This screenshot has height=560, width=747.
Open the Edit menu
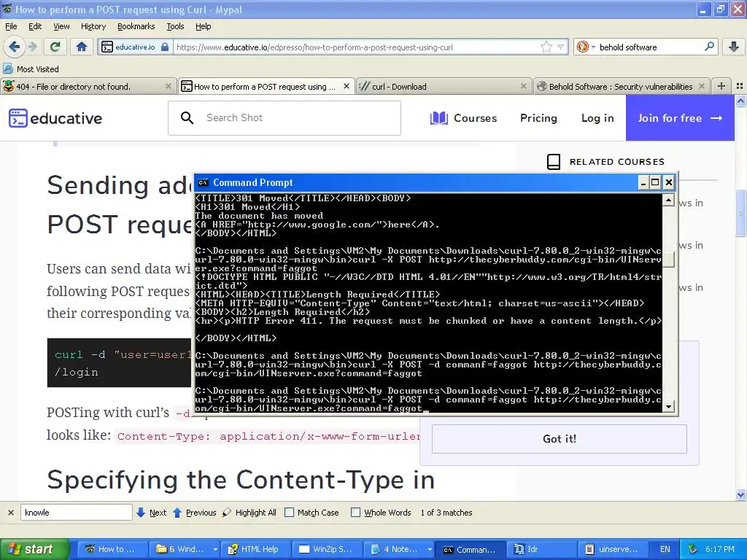point(35,26)
